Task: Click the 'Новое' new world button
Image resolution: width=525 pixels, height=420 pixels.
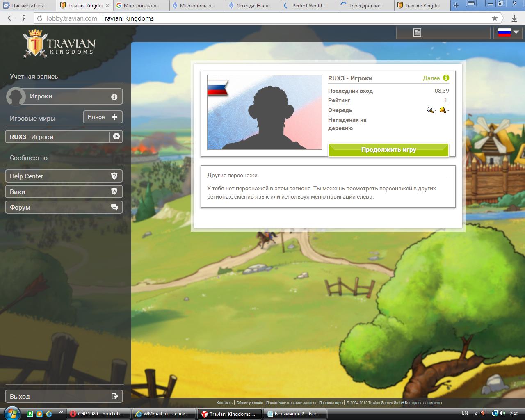Action: click(x=103, y=117)
